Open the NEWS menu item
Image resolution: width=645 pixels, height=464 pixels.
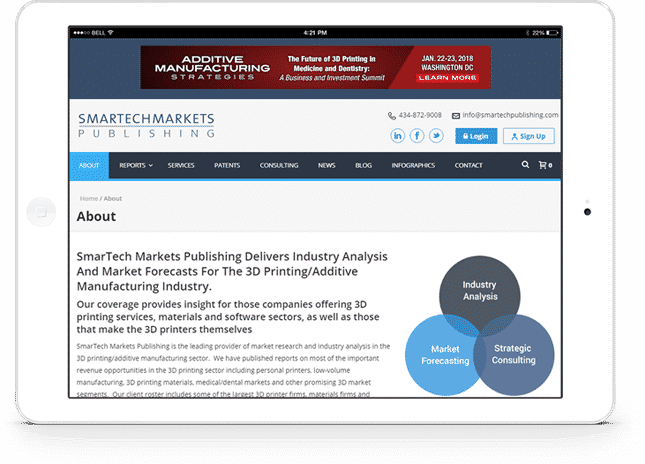coord(327,165)
